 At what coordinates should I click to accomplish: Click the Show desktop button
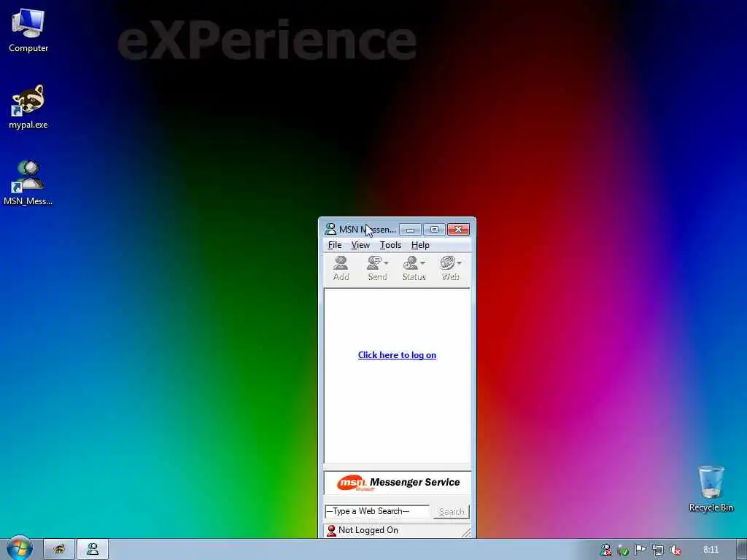(742, 550)
